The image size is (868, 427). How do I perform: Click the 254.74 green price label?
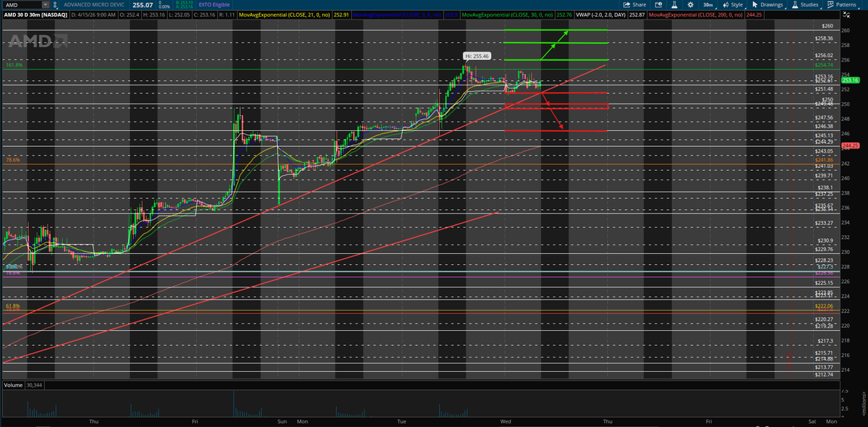click(825, 65)
